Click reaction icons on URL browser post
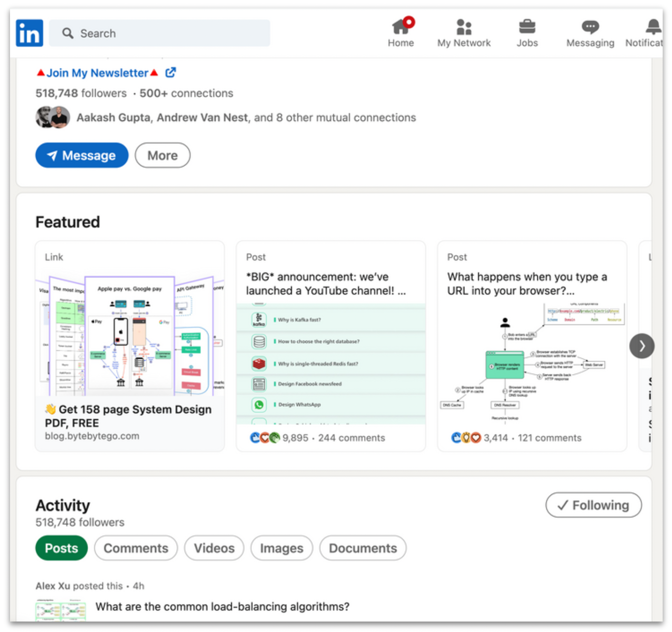Viewport: 672px width, 632px height. [466, 438]
